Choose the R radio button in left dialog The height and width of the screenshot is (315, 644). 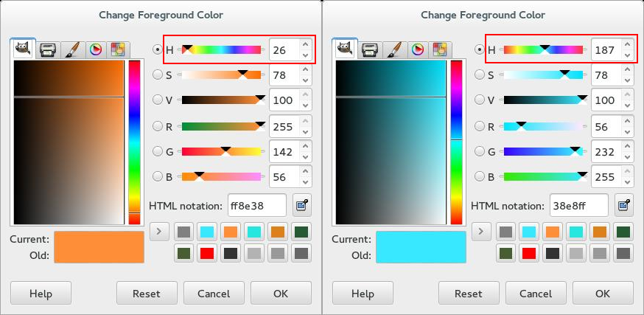click(157, 126)
